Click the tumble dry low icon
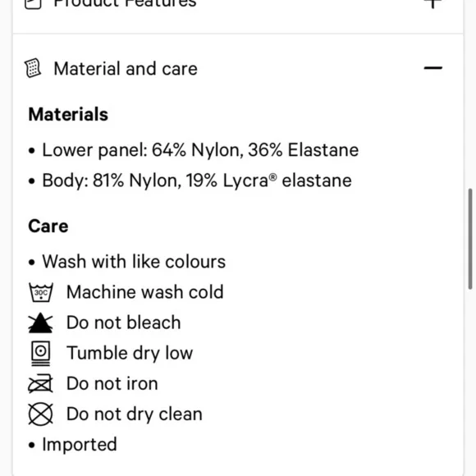The image size is (476, 476). [41, 354]
